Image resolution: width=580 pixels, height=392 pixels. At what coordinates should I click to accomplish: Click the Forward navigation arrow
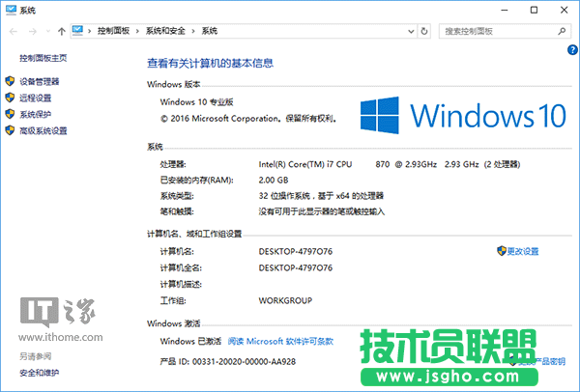[33, 32]
